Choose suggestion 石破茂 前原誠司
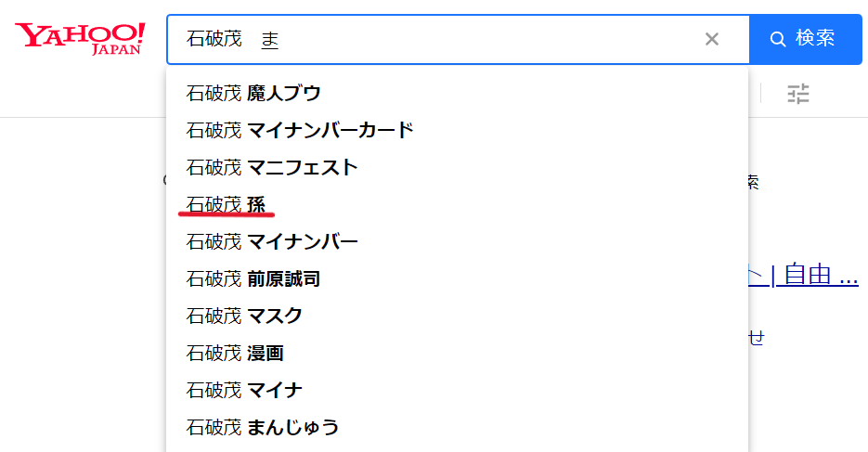Viewport: 868px width, 452px height. click(x=458, y=278)
